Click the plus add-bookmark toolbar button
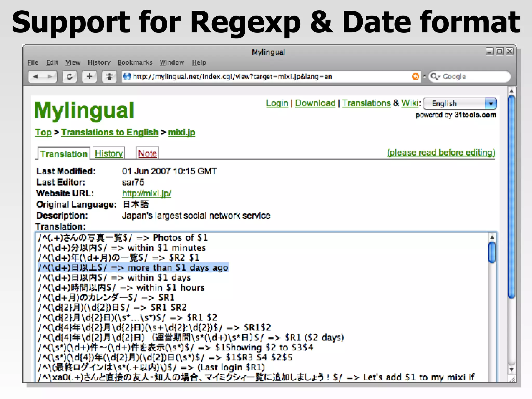 (89, 77)
